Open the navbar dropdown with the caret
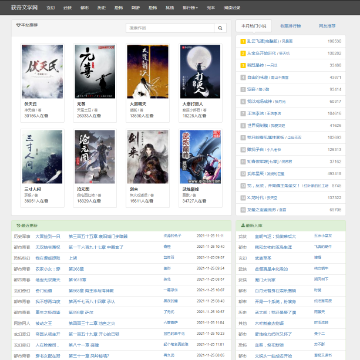The height and width of the screenshot is (360, 360). coord(190,7)
